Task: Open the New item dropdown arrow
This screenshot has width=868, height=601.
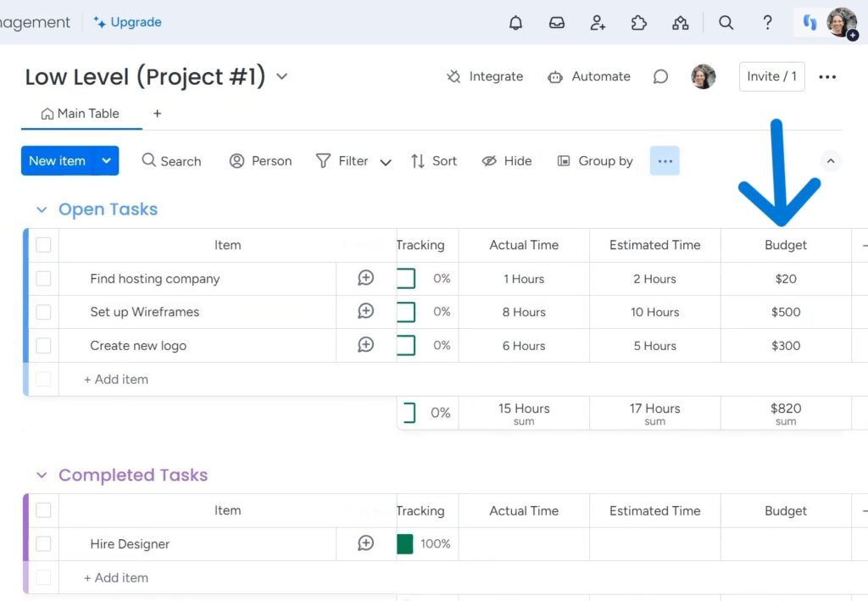Action: point(106,161)
